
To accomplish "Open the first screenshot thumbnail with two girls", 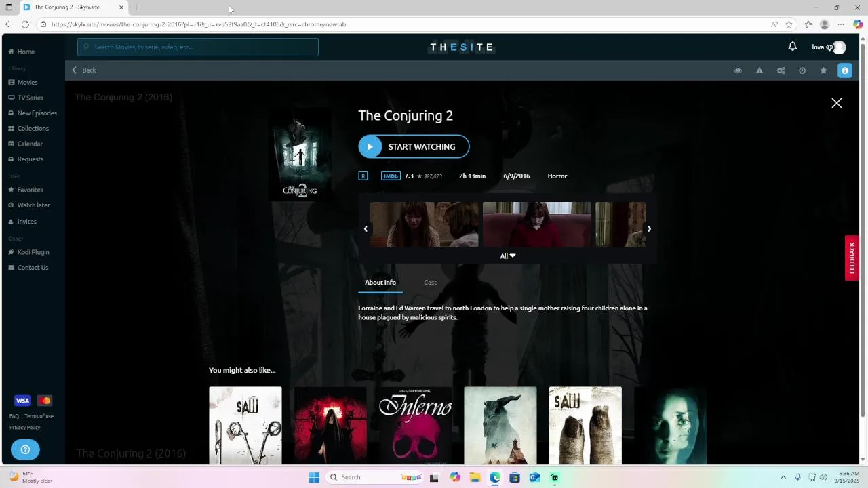I will pos(424,225).
